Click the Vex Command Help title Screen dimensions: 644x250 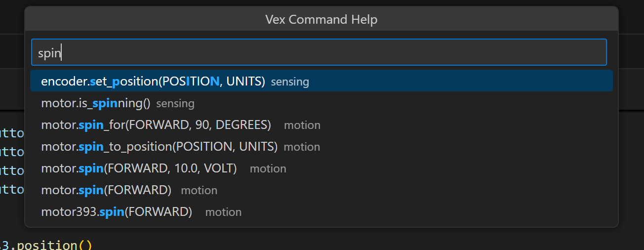click(x=321, y=20)
